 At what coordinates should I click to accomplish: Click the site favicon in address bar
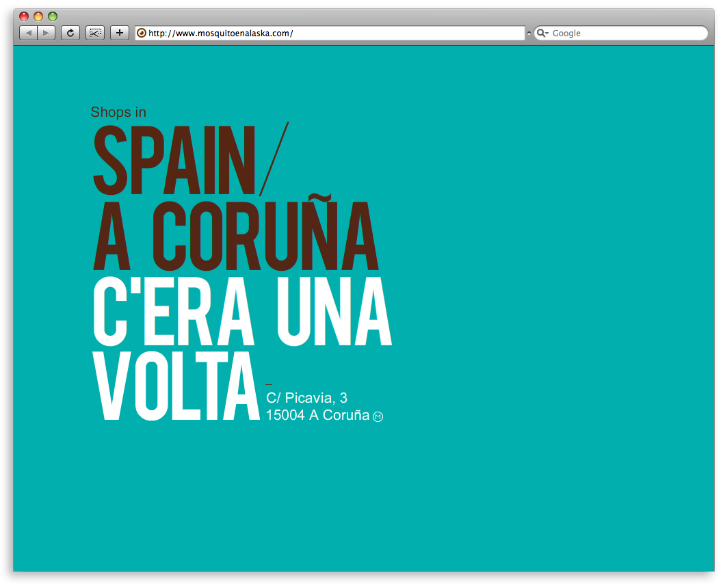pos(142,33)
